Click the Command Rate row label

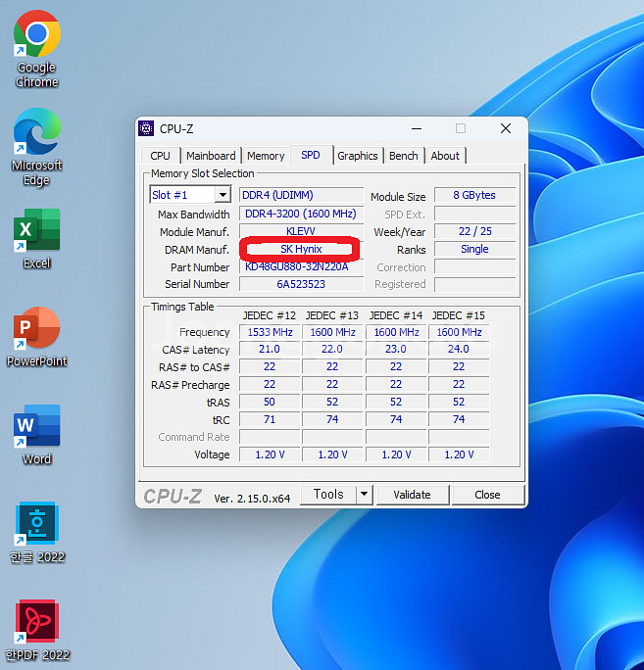click(x=194, y=437)
